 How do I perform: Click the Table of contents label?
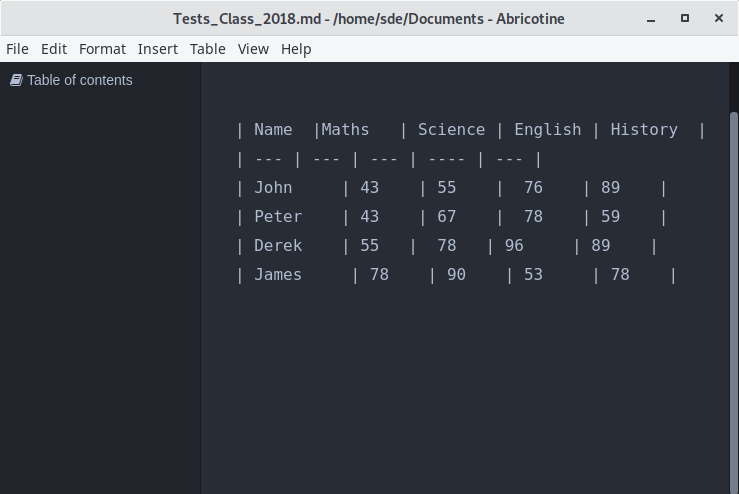click(80, 80)
